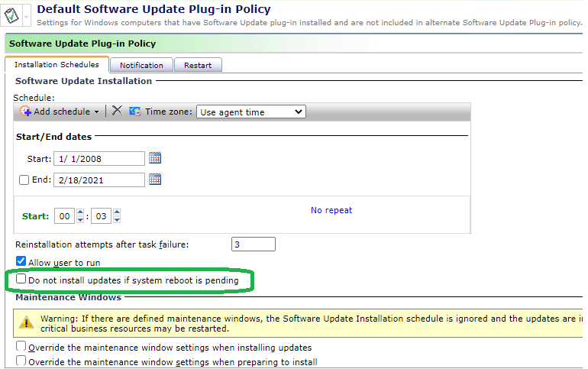Click the No repeat link
588x369 pixels.
tap(331, 210)
